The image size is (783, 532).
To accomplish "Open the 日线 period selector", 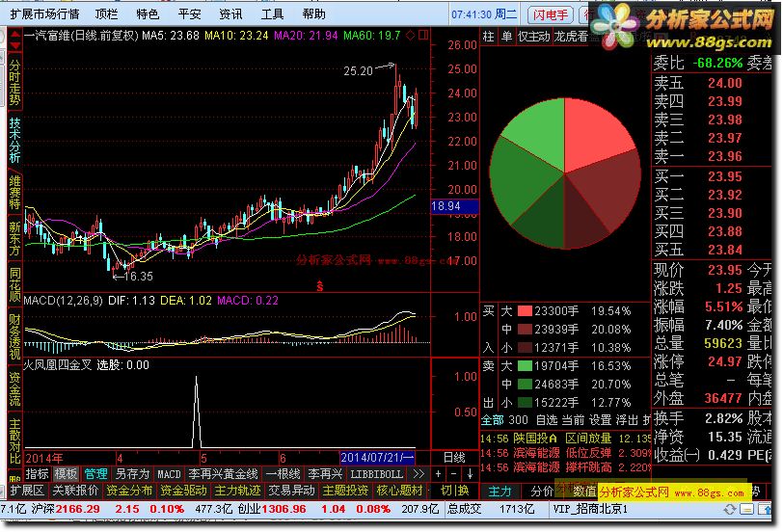I will (454, 458).
